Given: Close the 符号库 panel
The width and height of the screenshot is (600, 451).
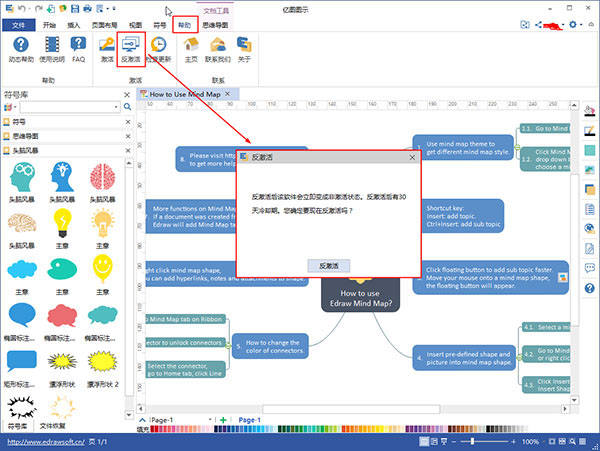Looking at the screenshot, I should coord(127,94).
